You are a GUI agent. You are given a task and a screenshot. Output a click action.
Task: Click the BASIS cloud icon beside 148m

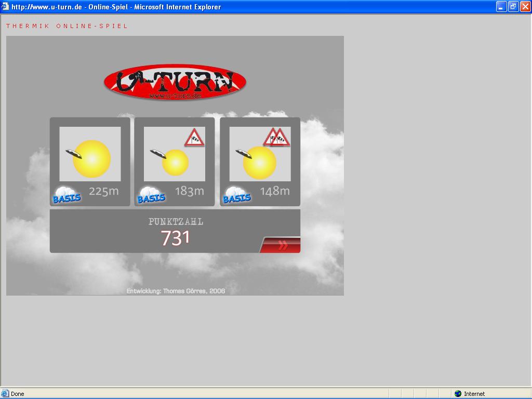(x=237, y=195)
